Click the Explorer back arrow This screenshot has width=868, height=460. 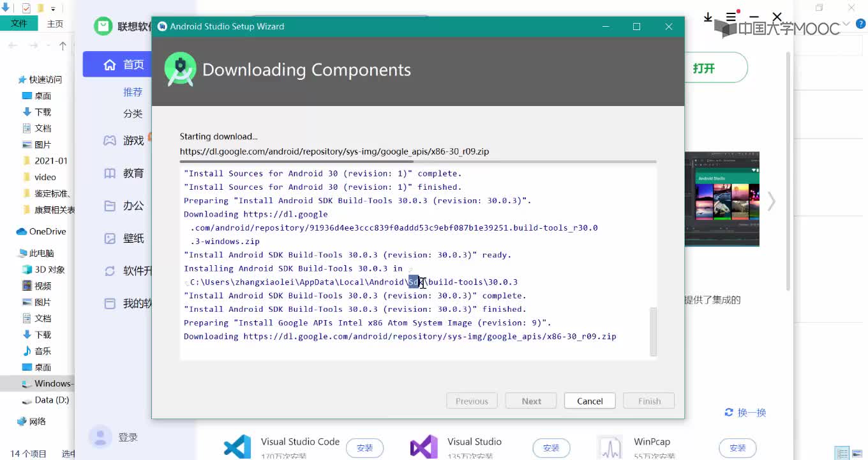coord(13,45)
